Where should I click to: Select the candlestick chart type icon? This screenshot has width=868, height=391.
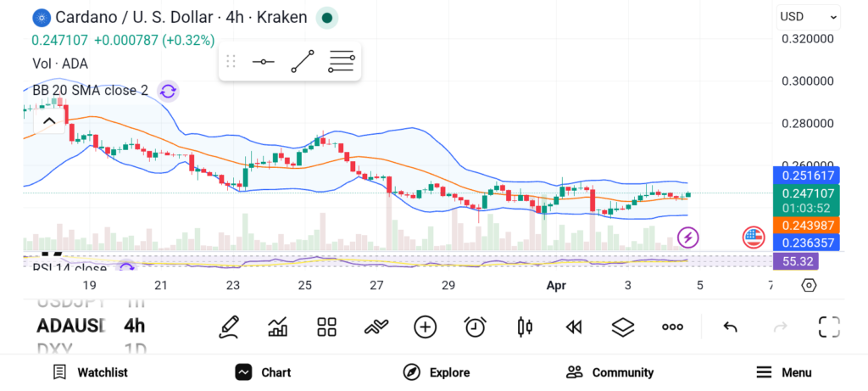coord(525,327)
